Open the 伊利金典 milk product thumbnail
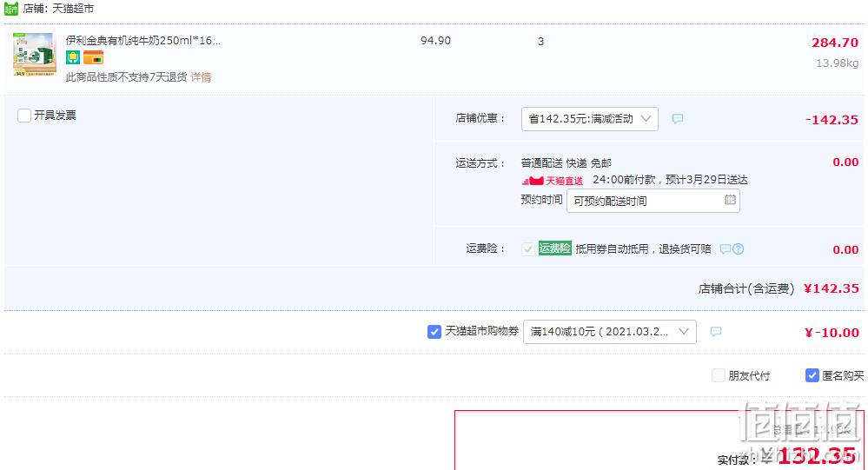Viewport: 868px width, 470px height. tap(35, 54)
